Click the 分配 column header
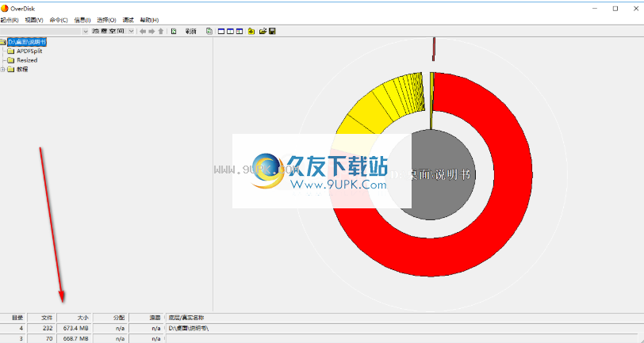This screenshot has height=343, width=644. tap(111, 318)
